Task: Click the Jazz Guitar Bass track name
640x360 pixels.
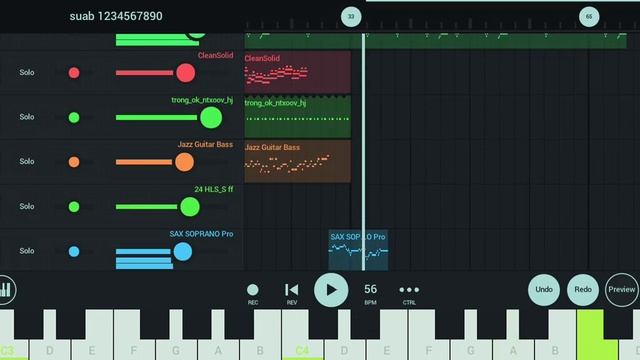Action: (x=205, y=144)
